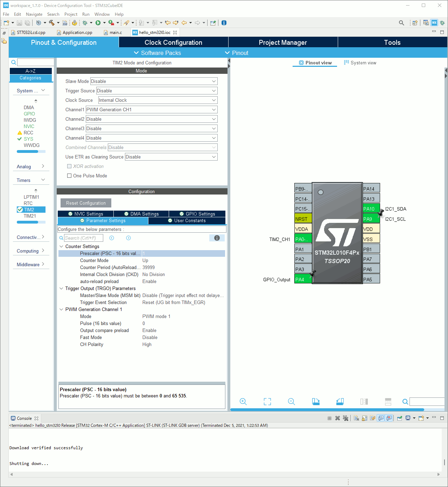Collapse the PWM Generation Channel 1 group
Viewport: 448px width, 487px height.
click(x=62, y=309)
